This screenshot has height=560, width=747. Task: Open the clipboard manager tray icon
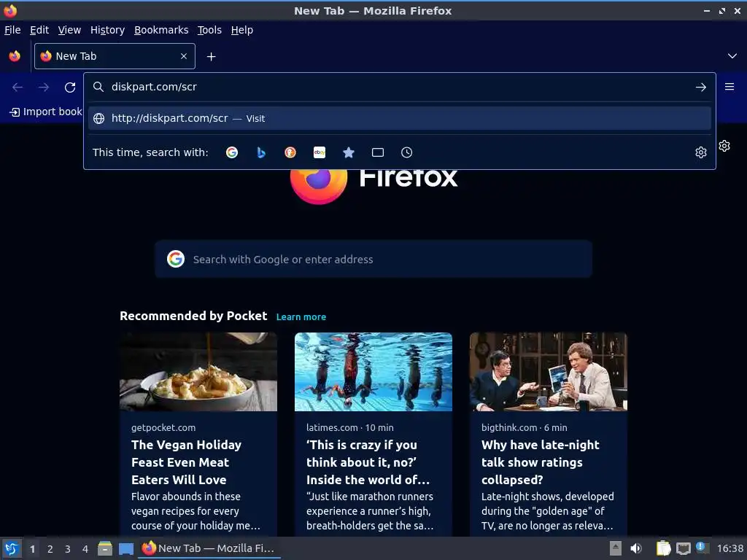coord(663,548)
